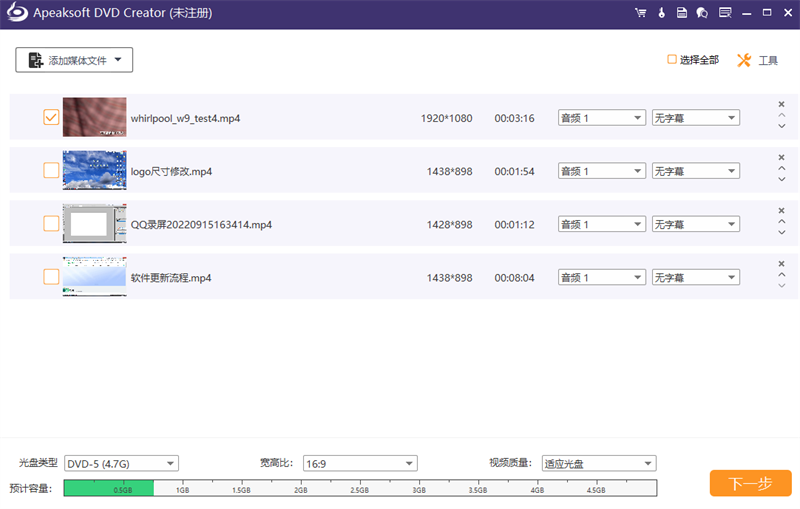Click the 00:08:04 duration value
This screenshot has height=509, width=800.
click(514, 277)
